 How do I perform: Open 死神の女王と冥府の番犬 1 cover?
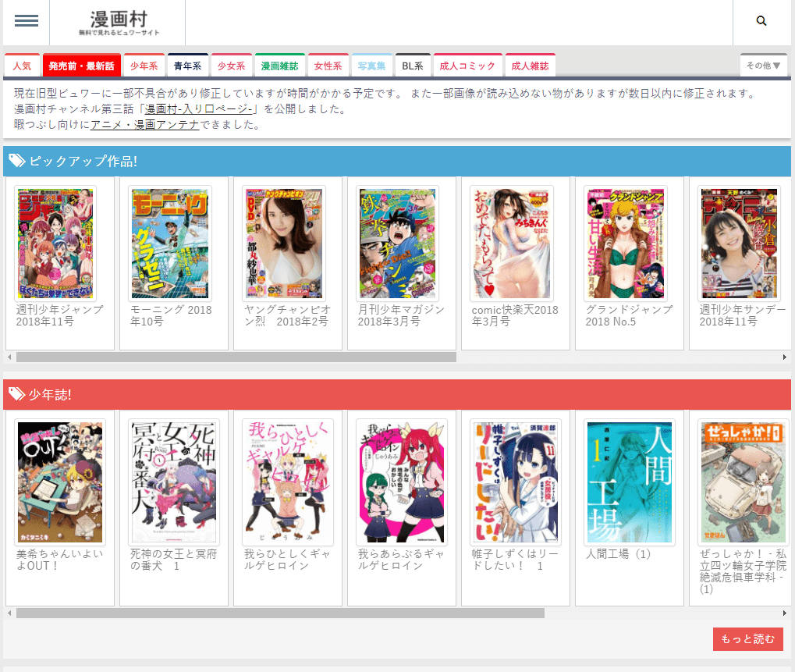[174, 482]
